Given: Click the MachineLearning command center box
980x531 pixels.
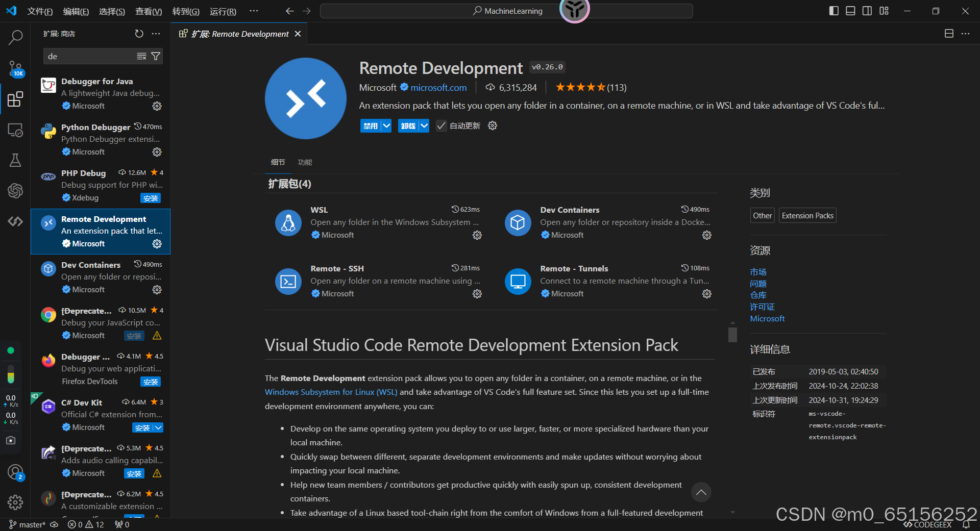Looking at the screenshot, I should coord(506,11).
